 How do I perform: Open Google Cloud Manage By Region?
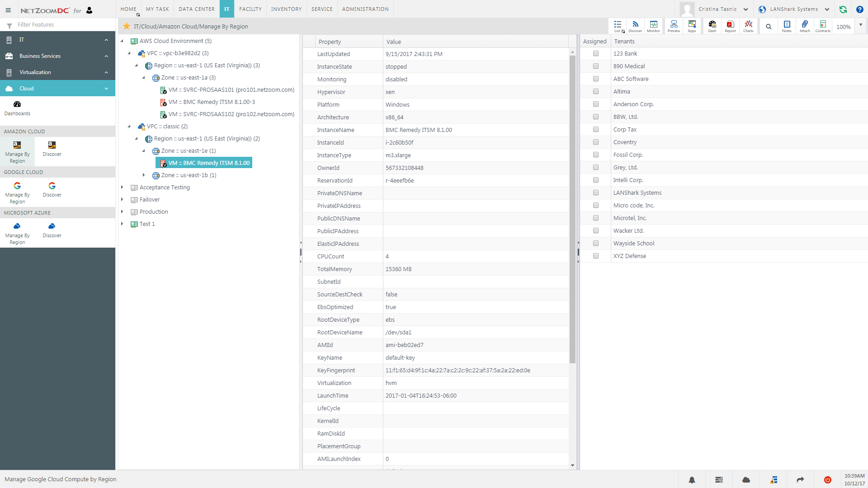coord(17,193)
